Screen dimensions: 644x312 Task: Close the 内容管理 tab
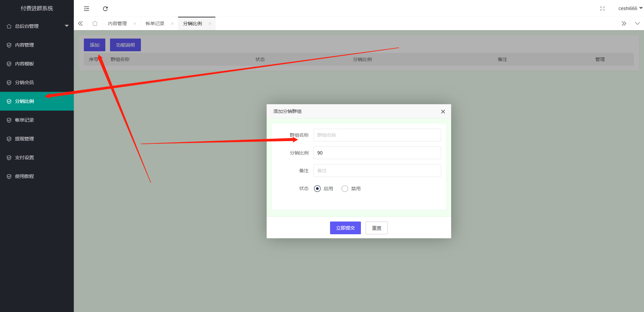[x=135, y=23]
